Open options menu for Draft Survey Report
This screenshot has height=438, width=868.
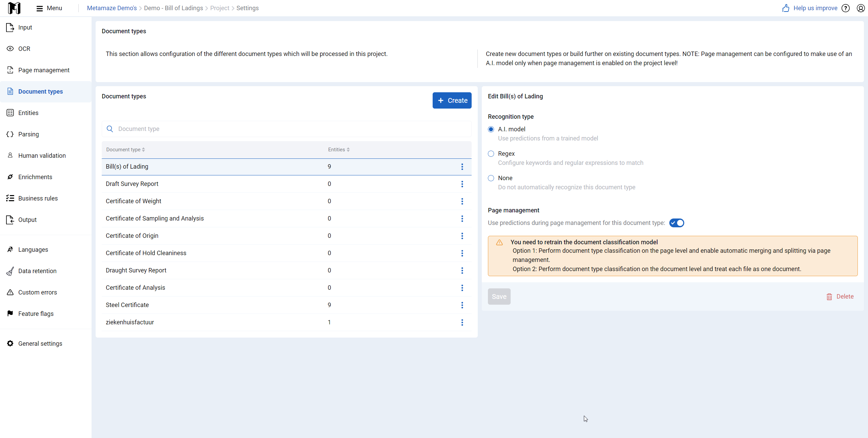tap(462, 184)
